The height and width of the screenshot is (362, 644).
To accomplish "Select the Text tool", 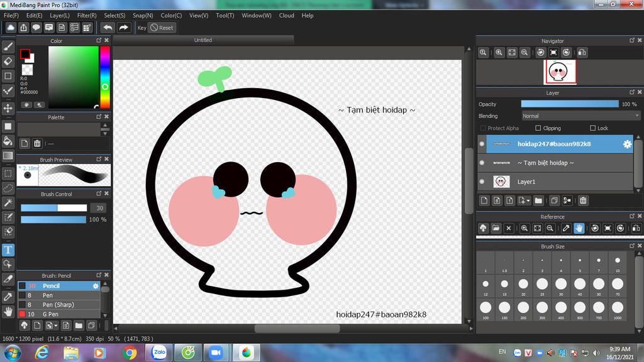I will (x=8, y=250).
